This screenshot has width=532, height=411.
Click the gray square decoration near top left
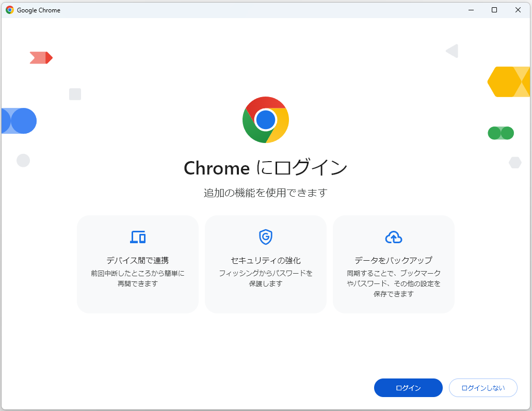point(75,94)
